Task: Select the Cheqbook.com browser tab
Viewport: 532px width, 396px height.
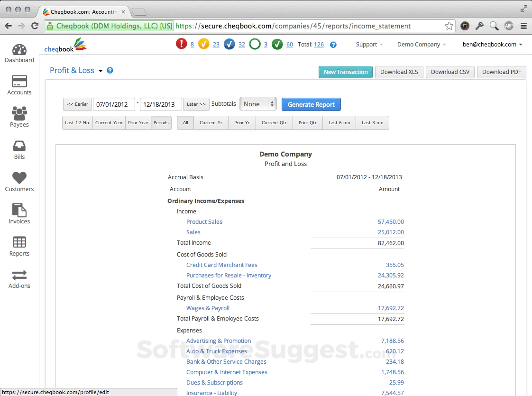Action: tap(81, 12)
